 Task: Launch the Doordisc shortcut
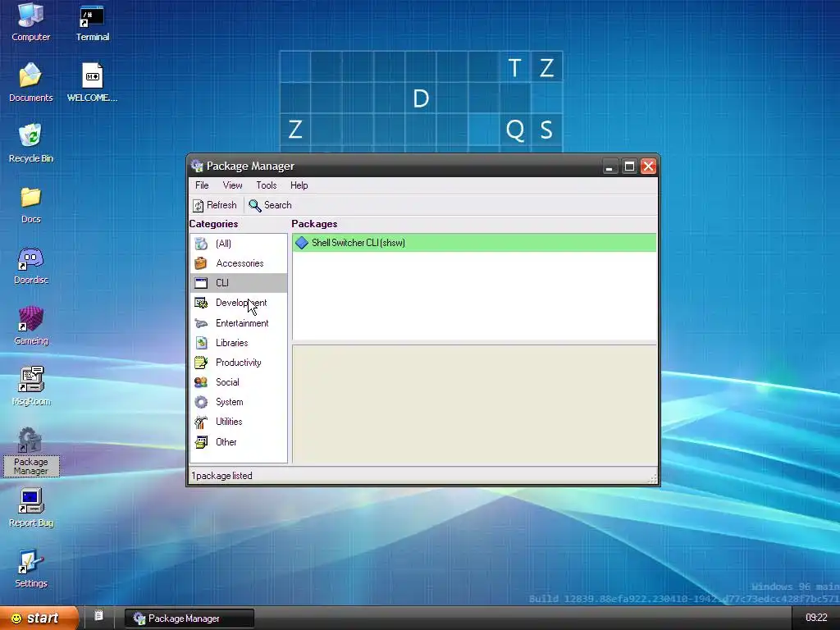[30, 265]
